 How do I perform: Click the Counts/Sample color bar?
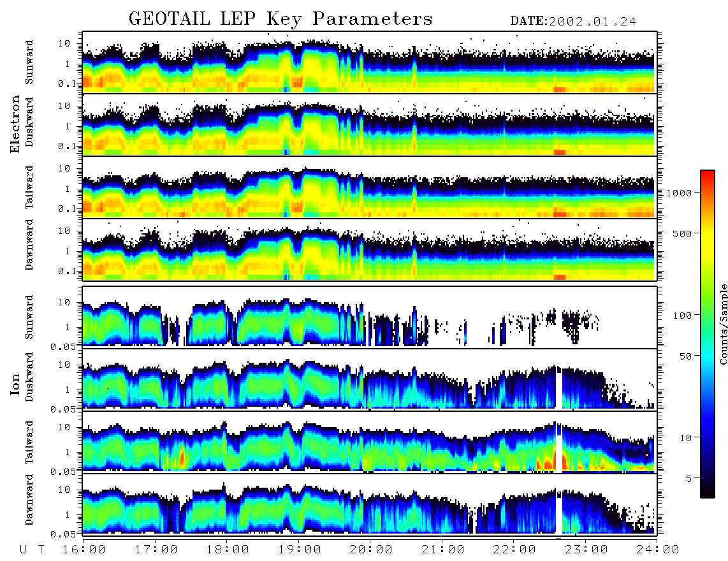tap(708, 334)
